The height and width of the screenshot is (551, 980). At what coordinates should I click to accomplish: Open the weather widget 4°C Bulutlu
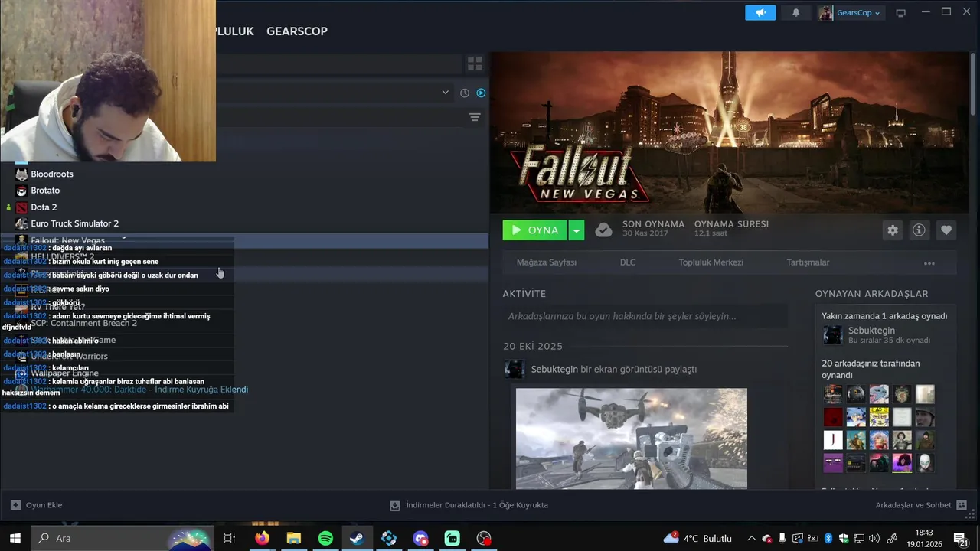tap(697, 538)
